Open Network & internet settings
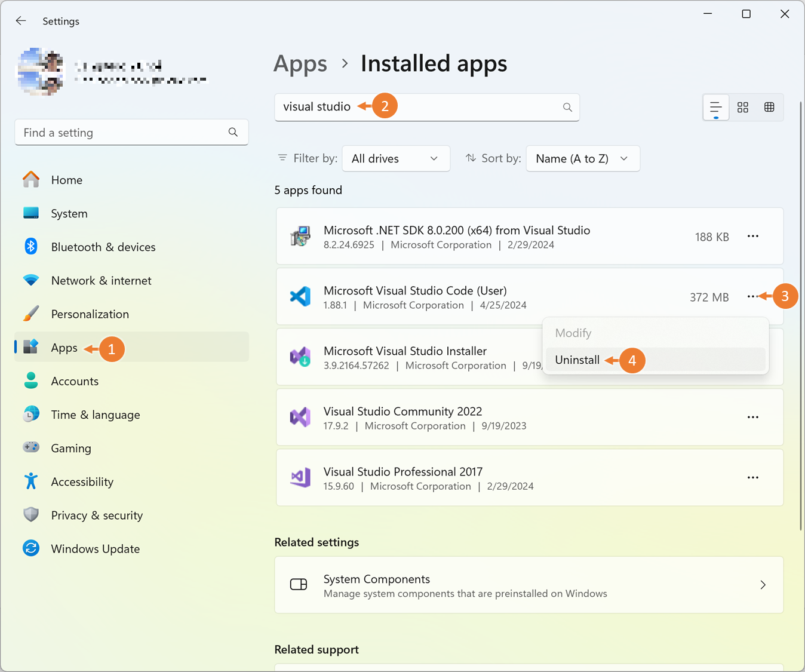This screenshot has height=672, width=805. pyautogui.click(x=131, y=280)
